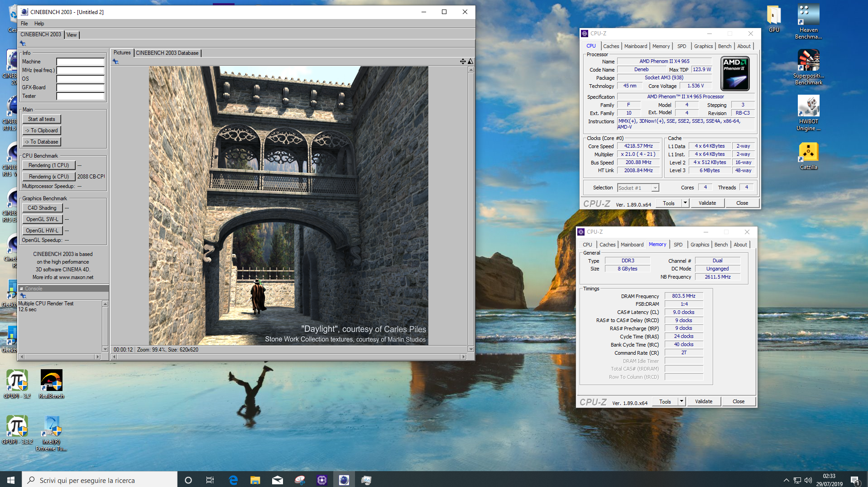Show hidden system tray icons
Viewport: 868px width, 487px height.
click(x=786, y=480)
